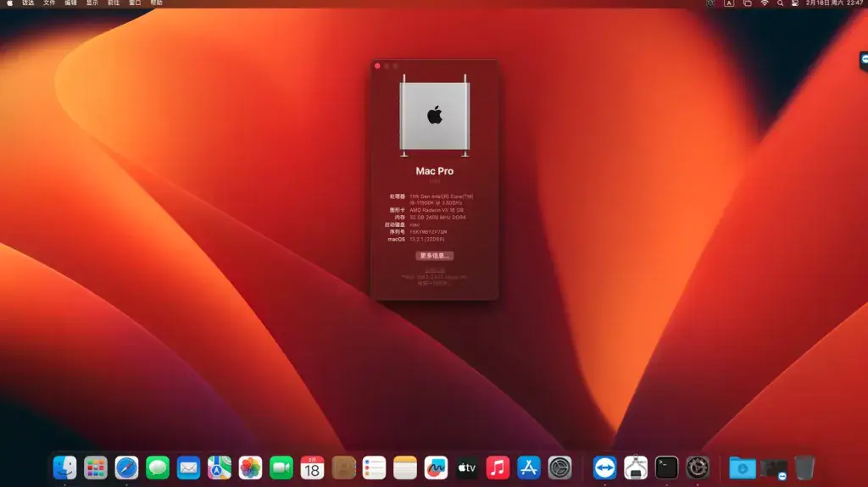Viewport: 868px width, 487px height.
Task: Open Launchpad in the Dock
Action: [x=96, y=468]
